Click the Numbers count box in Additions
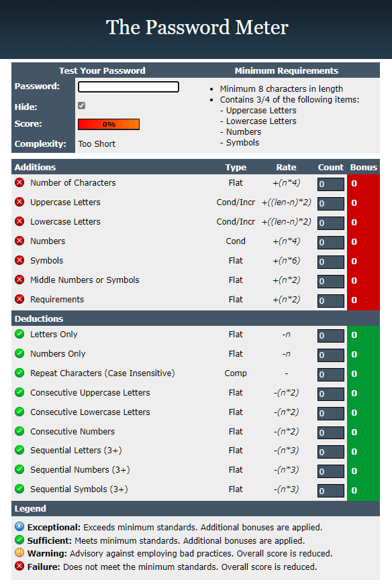Image resolution: width=392 pixels, height=588 pixels. [x=331, y=242]
